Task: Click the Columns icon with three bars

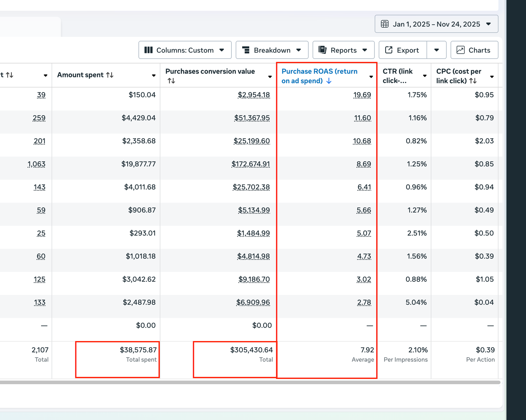Action: click(x=149, y=50)
